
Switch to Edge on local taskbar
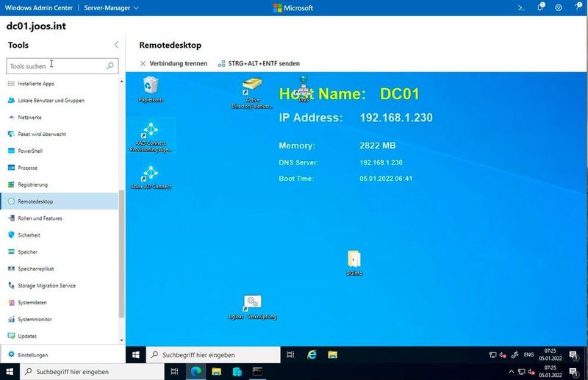[196, 372]
